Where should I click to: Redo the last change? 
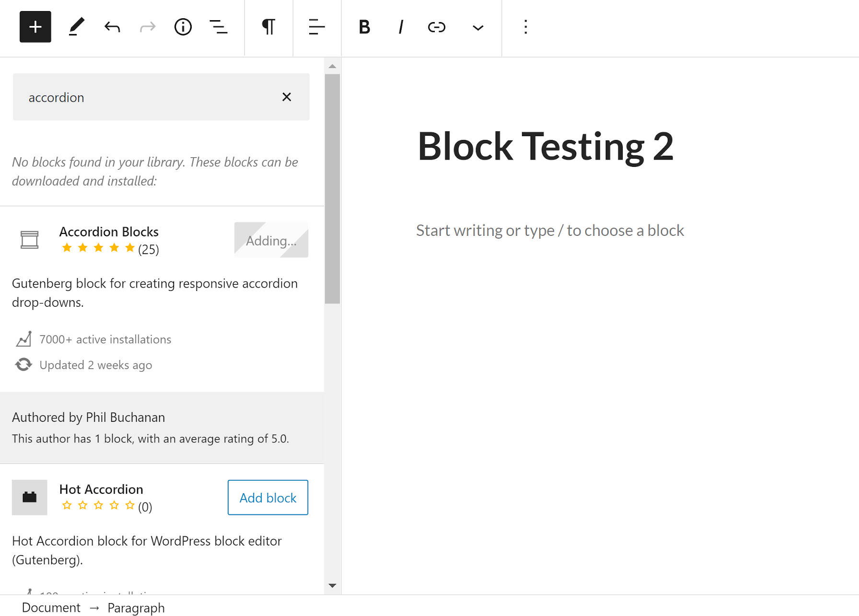pyautogui.click(x=147, y=27)
